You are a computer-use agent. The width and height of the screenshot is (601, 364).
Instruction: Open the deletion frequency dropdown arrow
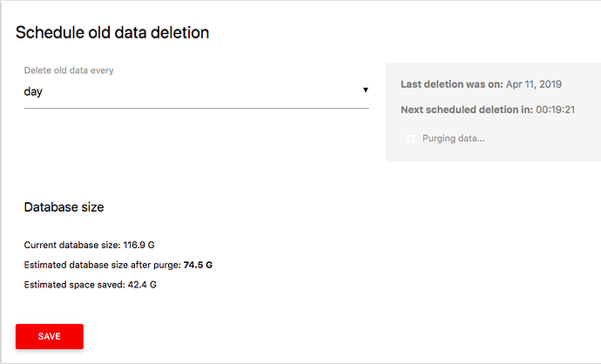[x=366, y=90]
